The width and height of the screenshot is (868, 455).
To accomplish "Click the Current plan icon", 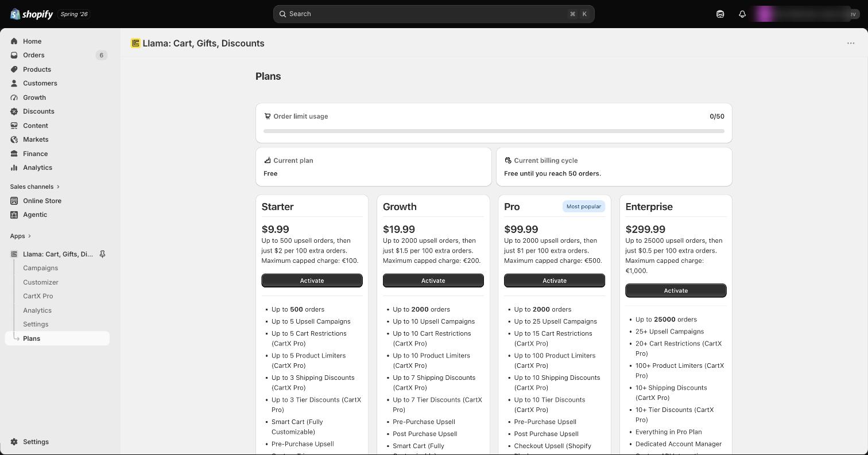I will [x=268, y=160].
